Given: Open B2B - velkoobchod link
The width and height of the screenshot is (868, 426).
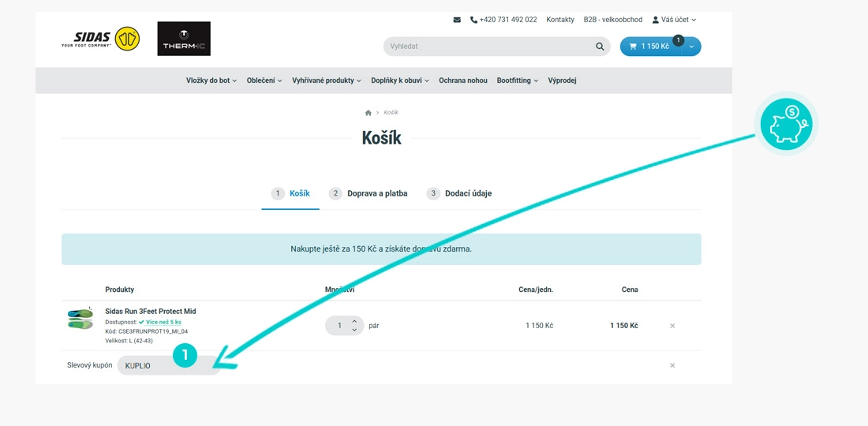Looking at the screenshot, I should [x=613, y=20].
